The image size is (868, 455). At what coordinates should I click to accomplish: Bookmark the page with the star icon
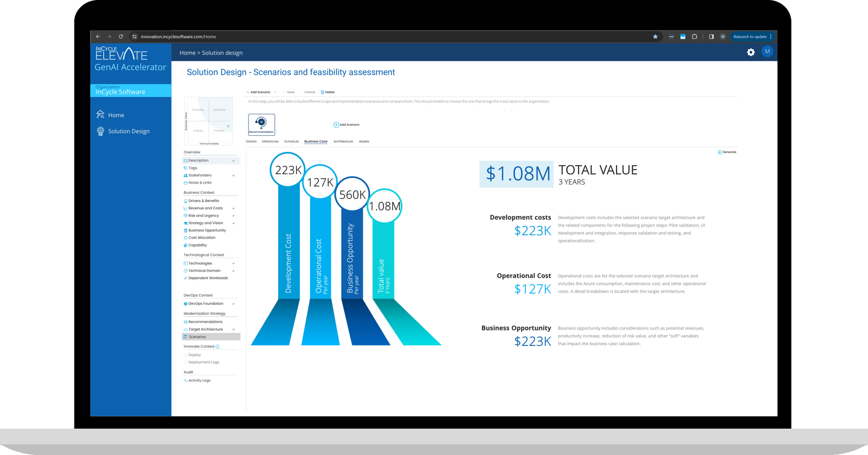pos(655,37)
